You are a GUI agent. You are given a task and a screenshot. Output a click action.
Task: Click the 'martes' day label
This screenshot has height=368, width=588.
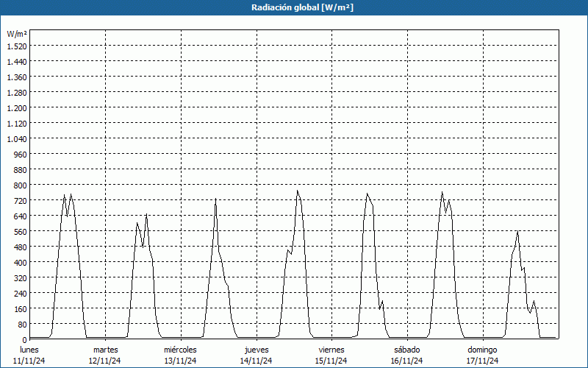tap(106, 350)
